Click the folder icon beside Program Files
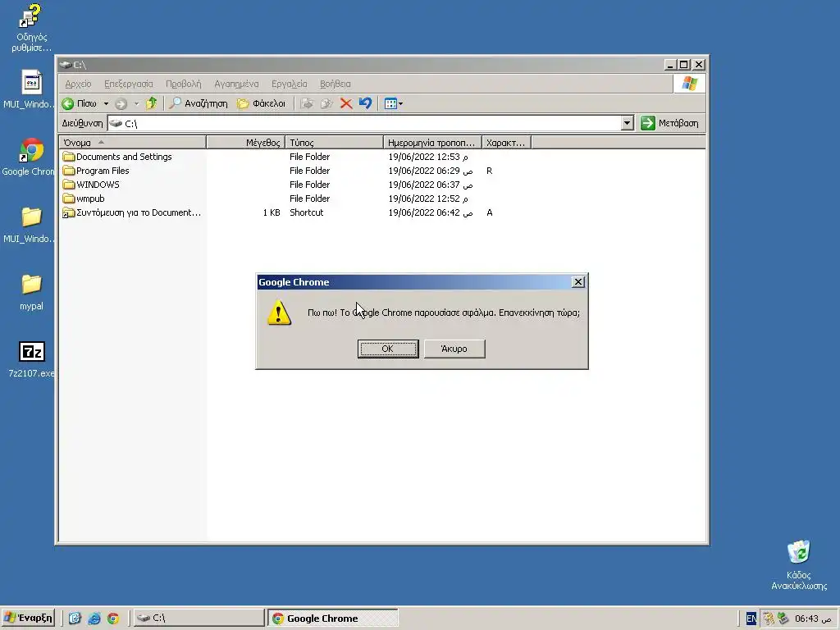The image size is (840, 630). coord(69,171)
